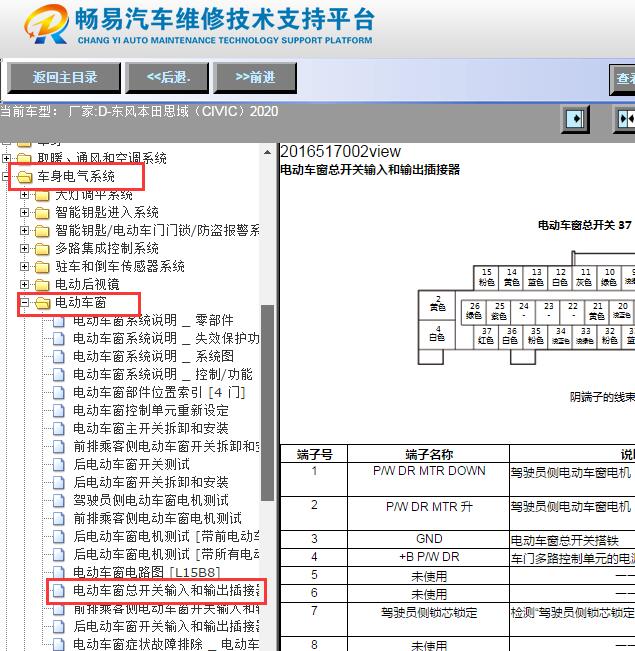Open 后电动车窗开关输入和输出插接 page
The height and width of the screenshot is (651, 635).
[x=166, y=626]
